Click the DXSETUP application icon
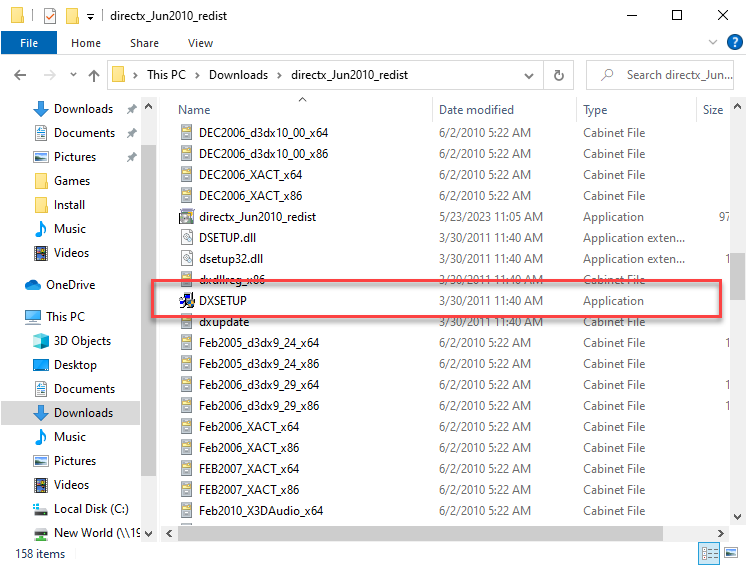 coord(186,301)
